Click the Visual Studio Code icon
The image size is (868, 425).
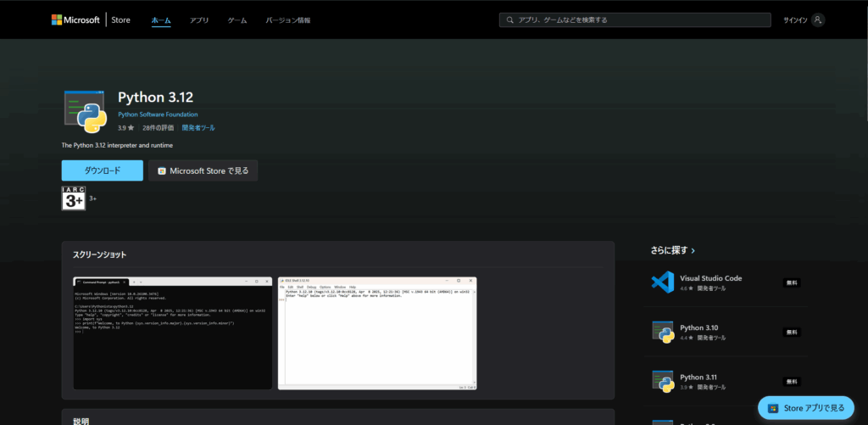(663, 282)
